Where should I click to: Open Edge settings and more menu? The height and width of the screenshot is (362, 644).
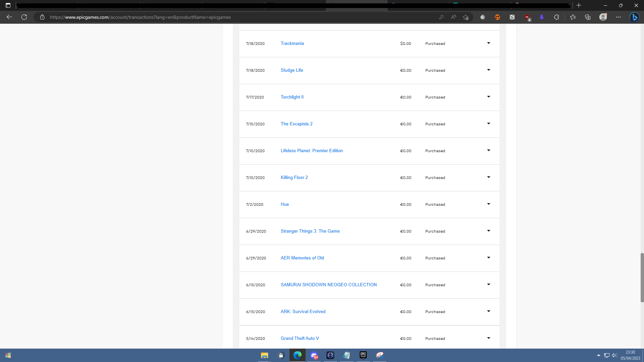click(x=619, y=17)
